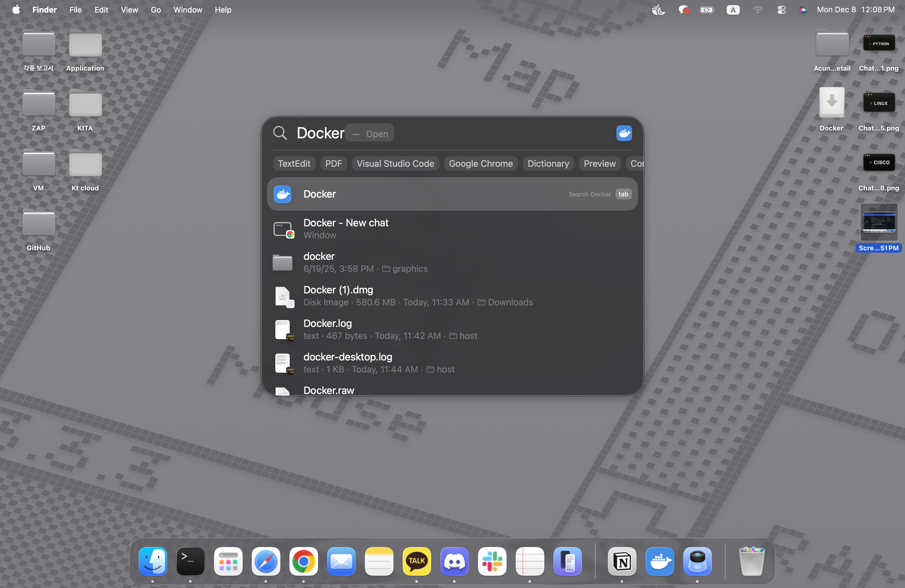Viewport: 905px width, 588px height.
Task: Launch Discord from the Dock
Action: coord(454,561)
